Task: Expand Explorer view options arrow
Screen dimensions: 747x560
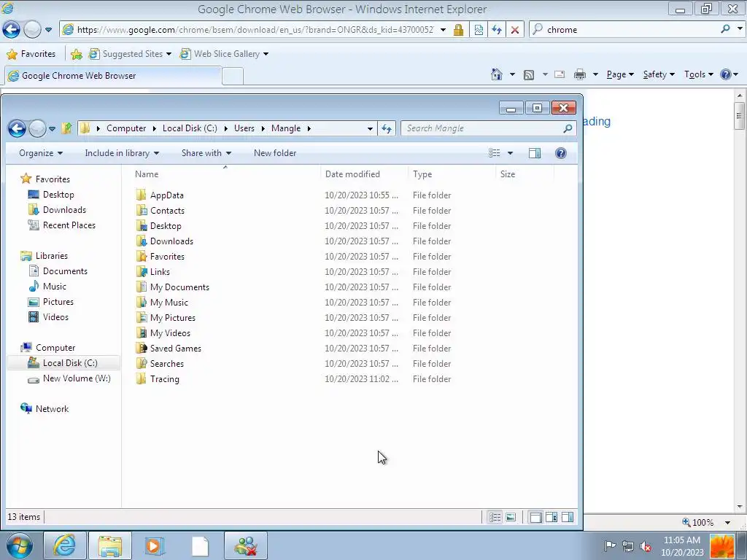Action: click(x=510, y=153)
